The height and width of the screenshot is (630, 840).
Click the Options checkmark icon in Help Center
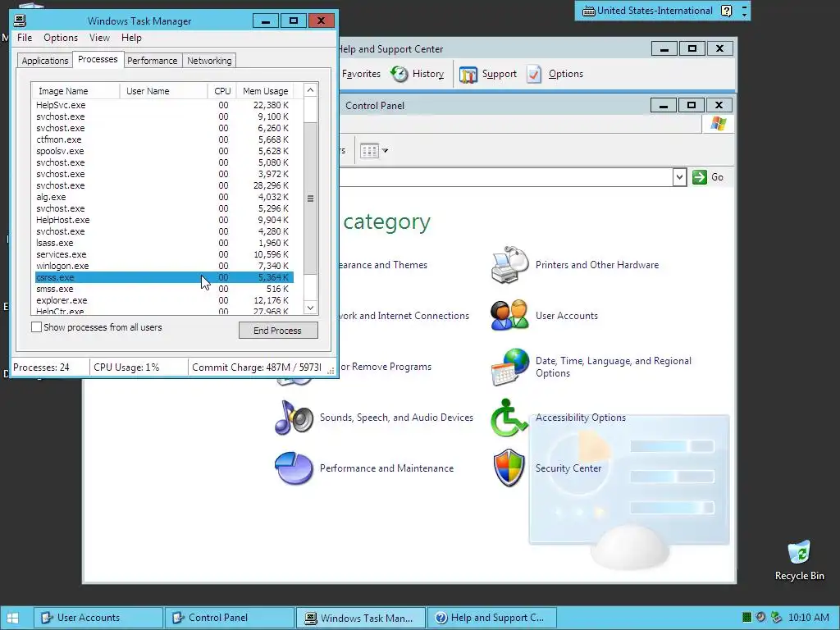point(534,74)
